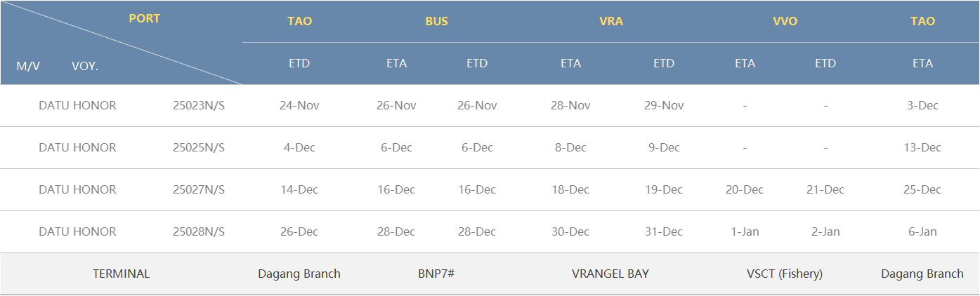Select the VVO port column header
Viewport: 980px width, 296px height.
click(785, 21)
